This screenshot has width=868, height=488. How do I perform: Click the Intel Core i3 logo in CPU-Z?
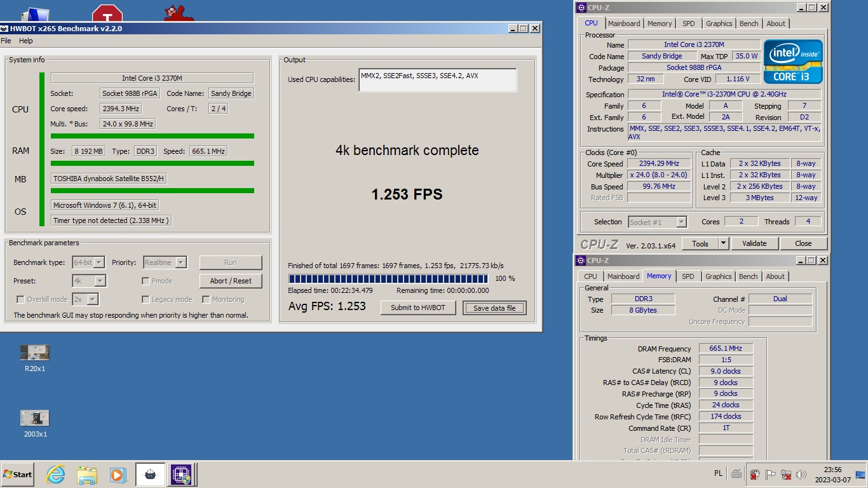pos(793,62)
